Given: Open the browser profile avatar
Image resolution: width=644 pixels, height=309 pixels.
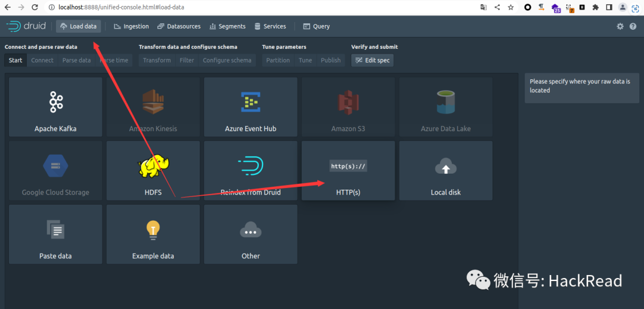Looking at the screenshot, I should click(x=623, y=7).
